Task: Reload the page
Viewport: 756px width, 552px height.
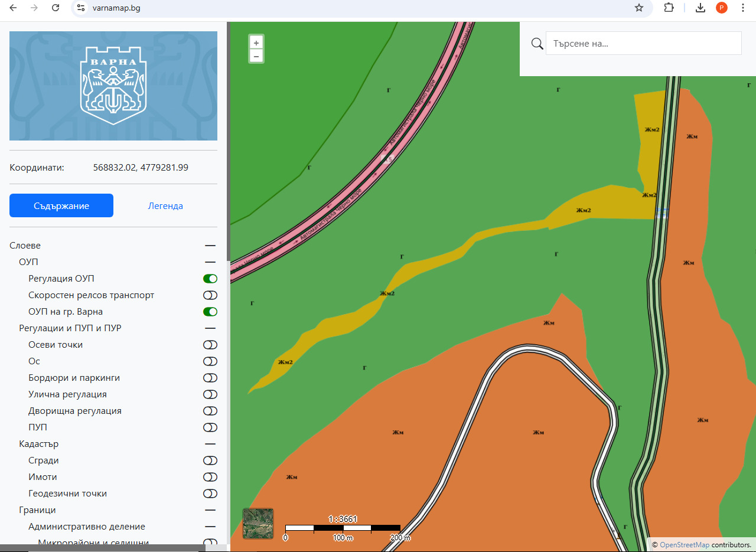Action: click(x=56, y=8)
